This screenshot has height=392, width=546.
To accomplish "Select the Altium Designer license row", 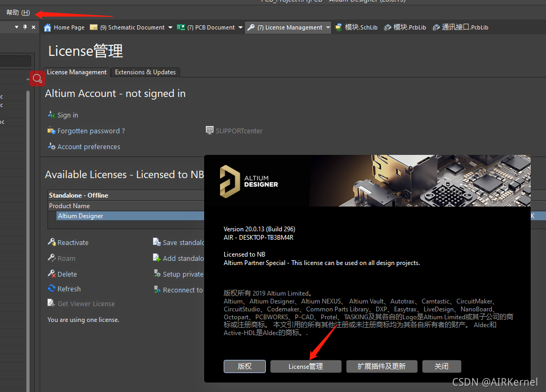I will coord(131,216).
